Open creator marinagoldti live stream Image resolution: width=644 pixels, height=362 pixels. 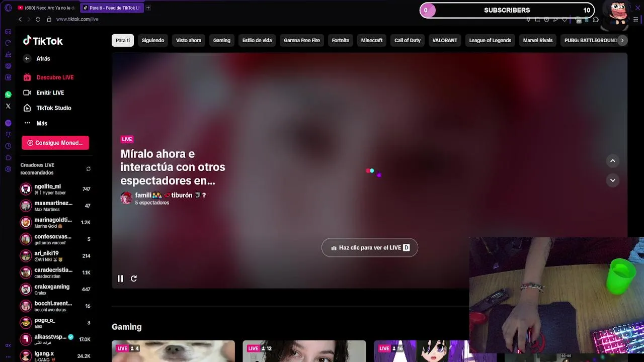[55, 222]
